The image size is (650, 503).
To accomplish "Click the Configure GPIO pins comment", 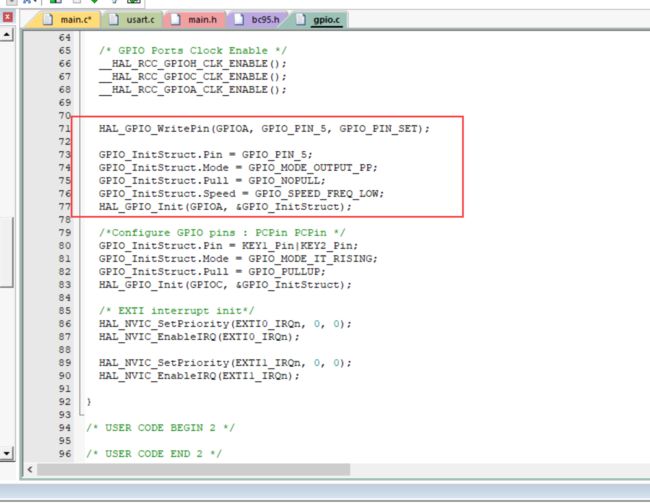I will [222, 233].
